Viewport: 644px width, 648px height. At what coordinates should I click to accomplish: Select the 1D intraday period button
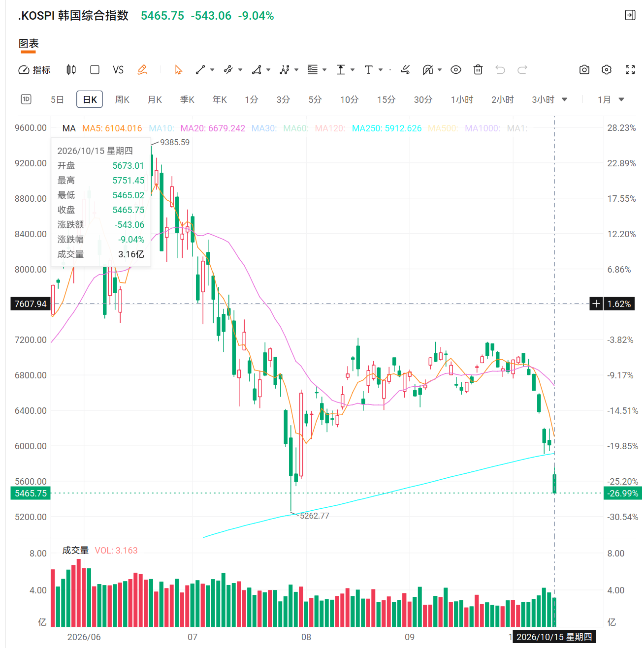click(x=26, y=99)
